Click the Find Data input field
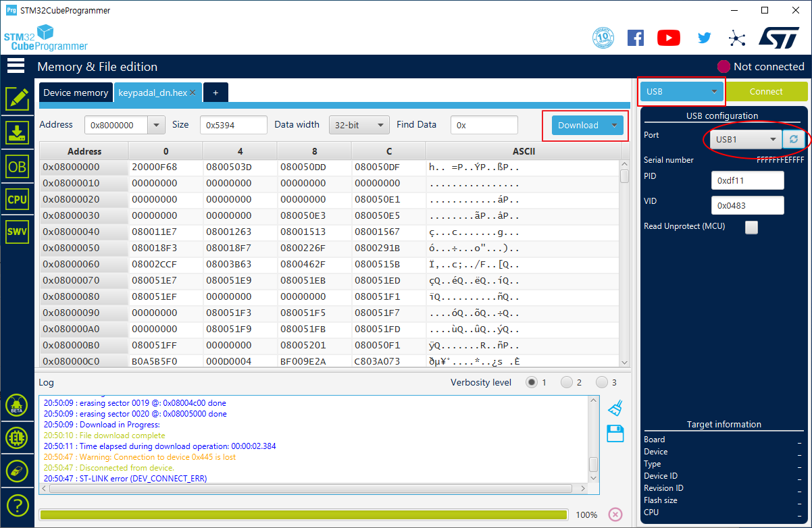 (484, 125)
